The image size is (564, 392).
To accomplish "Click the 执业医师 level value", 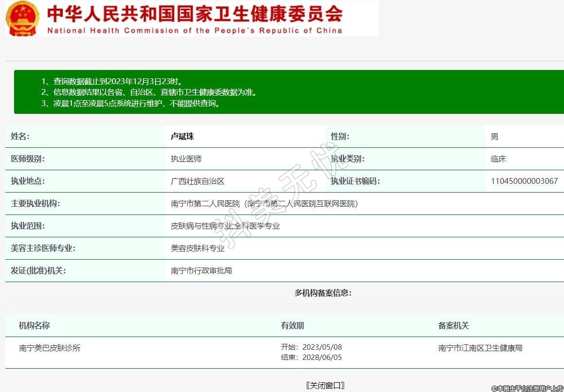I will point(186,159).
